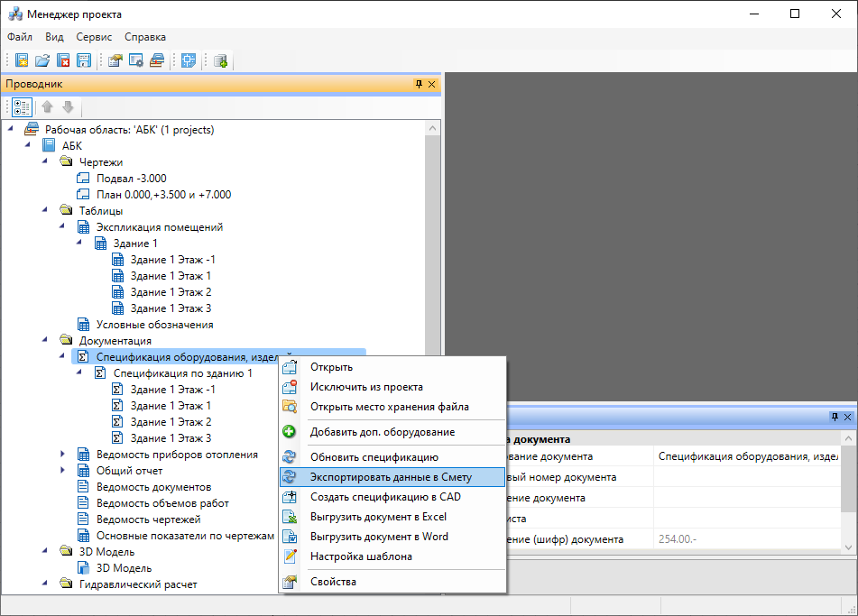
Task: Select Выгрузить документ в Excel
Action: [x=392, y=517]
